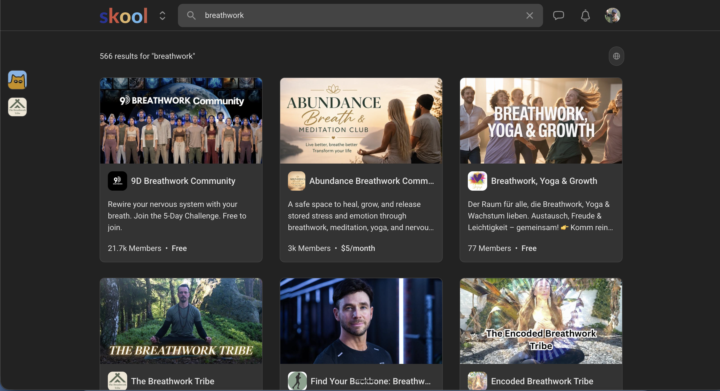Open the Find Your Backbone: Breathw... title
Image resolution: width=720 pixels, height=391 pixels.
point(371,381)
